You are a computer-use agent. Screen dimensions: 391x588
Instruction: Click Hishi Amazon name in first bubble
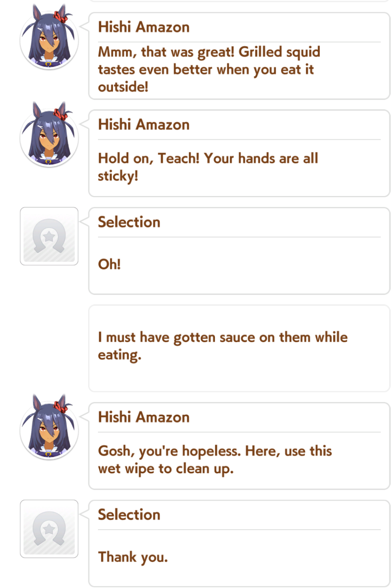click(x=144, y=27)
